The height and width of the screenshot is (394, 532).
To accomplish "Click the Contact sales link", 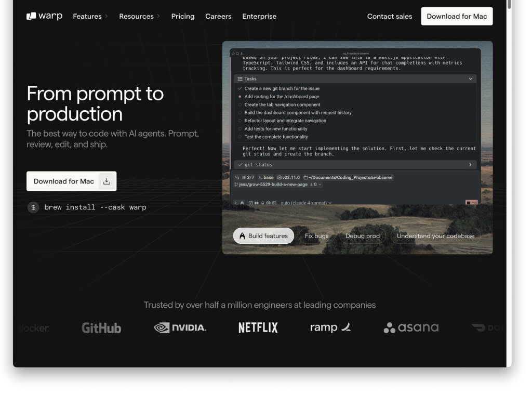I will (390, 16).
